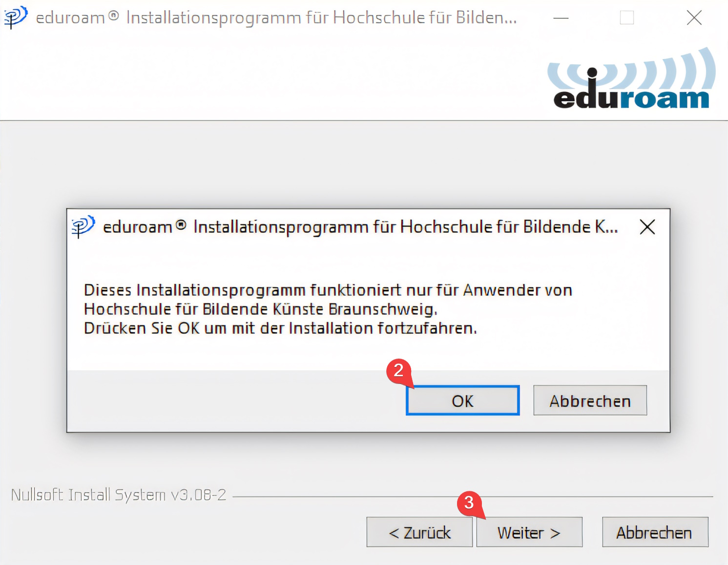The image size is (728, 565).
Task: Click the eduroam icon in main title bar
Action: click(x=16, y=18)
